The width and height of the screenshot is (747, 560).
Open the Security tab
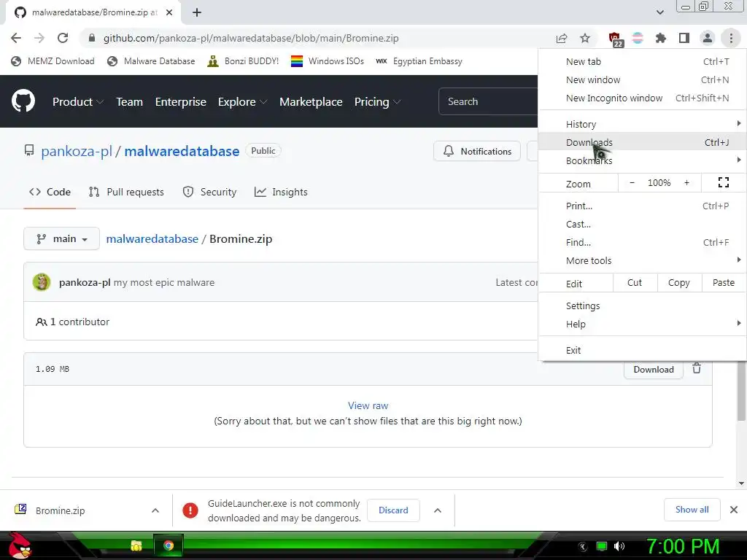click(209, 192)
